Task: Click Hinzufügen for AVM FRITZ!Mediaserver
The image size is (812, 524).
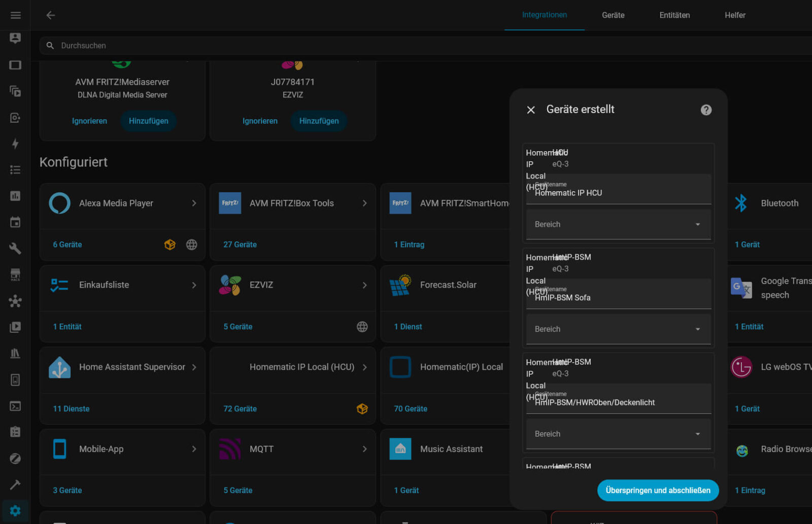Action: 148,121
